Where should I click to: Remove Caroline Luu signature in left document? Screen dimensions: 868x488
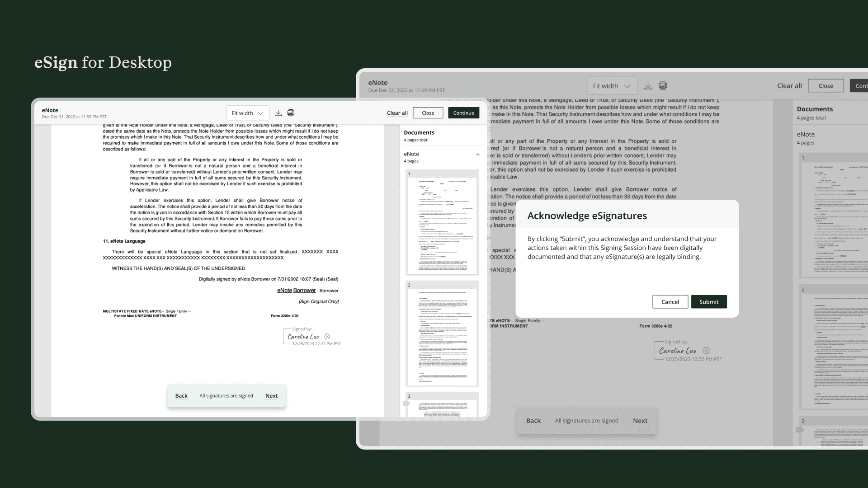[x=327, y=337]
